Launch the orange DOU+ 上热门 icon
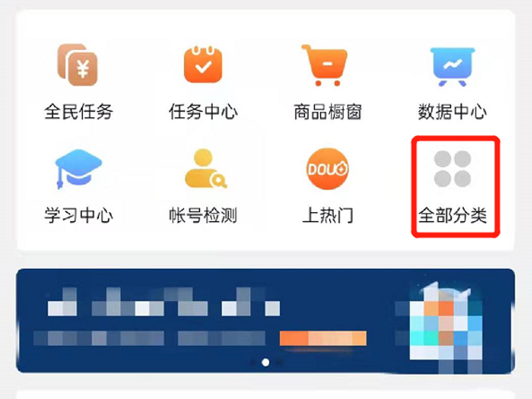Viewport: 532px width, 399px height. pos(327,169)
